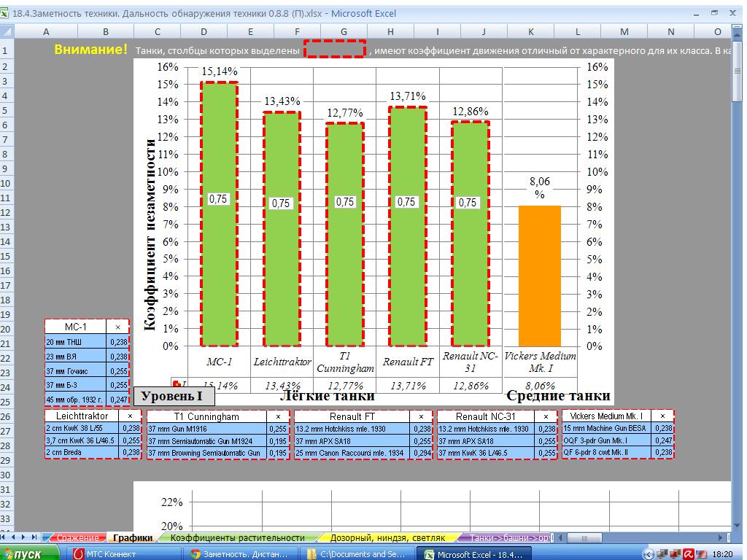Click the last-sheet navigation arrow

coord(34,537)
